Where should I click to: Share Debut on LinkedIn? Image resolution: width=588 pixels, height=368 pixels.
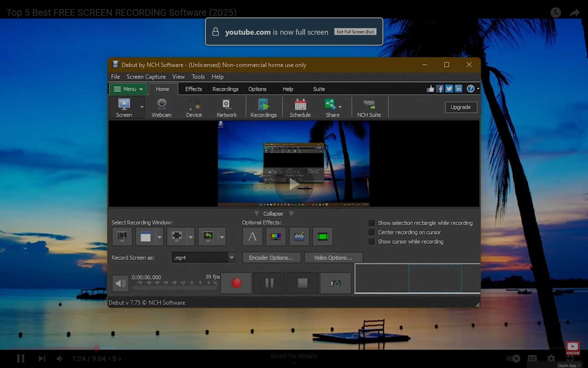click(x=458, y=89)
